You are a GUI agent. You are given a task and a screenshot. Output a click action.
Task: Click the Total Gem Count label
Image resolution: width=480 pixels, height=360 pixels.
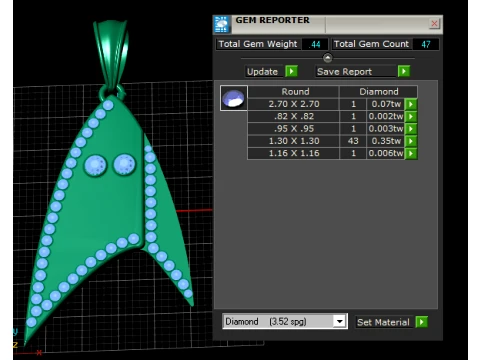point(371,44)
